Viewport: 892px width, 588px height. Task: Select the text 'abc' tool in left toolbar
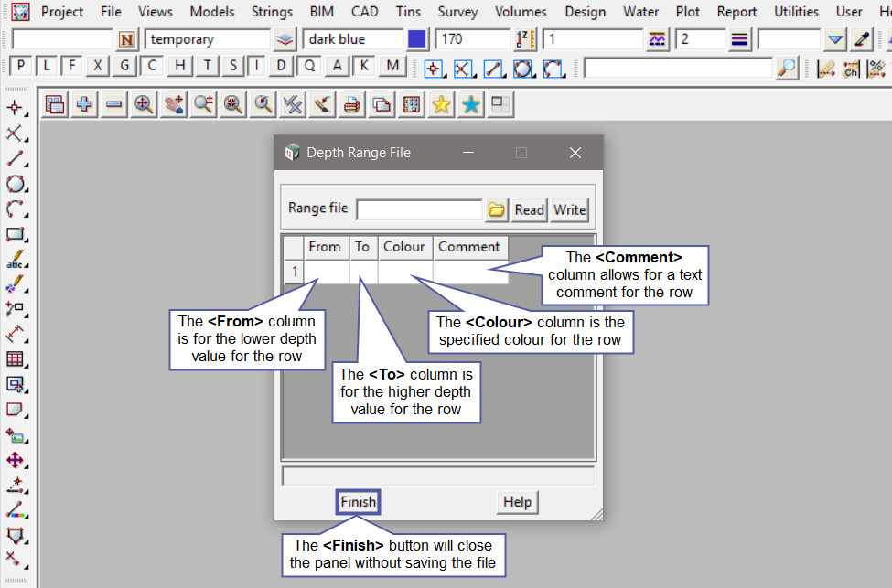tap(16, 260)
